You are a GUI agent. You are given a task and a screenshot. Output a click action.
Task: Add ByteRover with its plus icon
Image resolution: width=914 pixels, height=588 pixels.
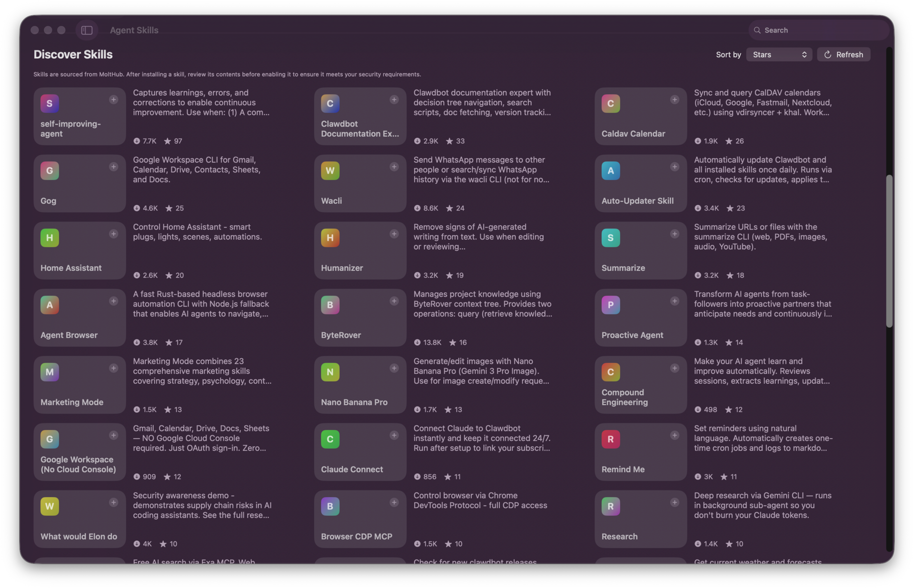point(394,301)
